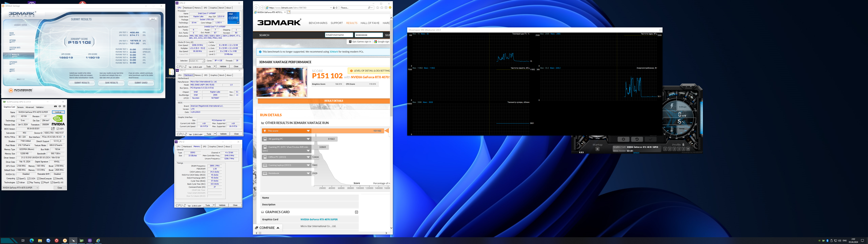868x244 pixels.
Task: Expand 'Office PC (2013)' comparison dropdown
Action: (308, 157)
